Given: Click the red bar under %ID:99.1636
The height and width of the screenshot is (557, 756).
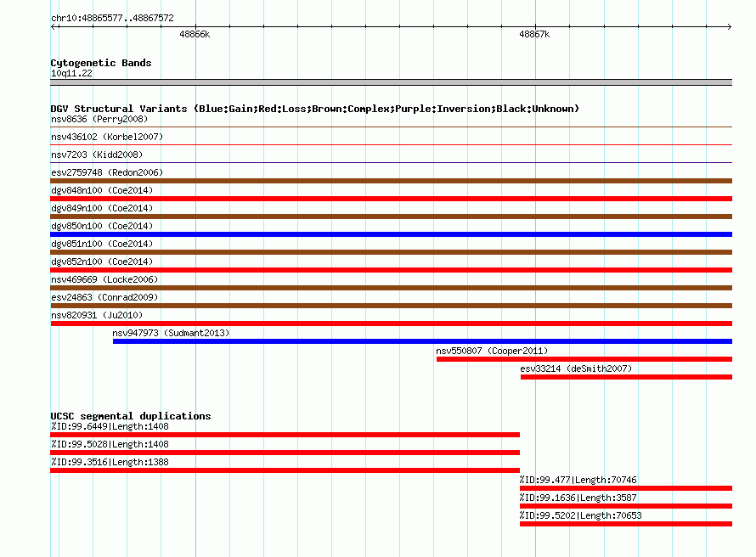Looking at the screenshot, I should 626,506.
